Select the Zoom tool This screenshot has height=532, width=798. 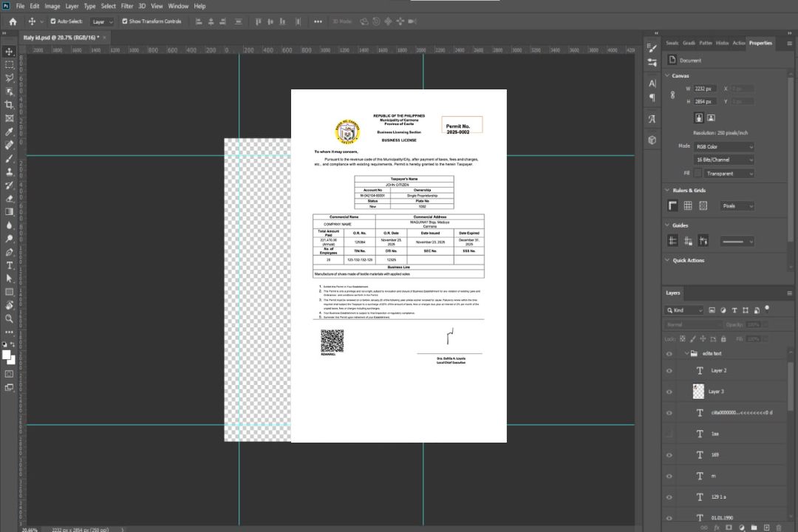point(9,318)
